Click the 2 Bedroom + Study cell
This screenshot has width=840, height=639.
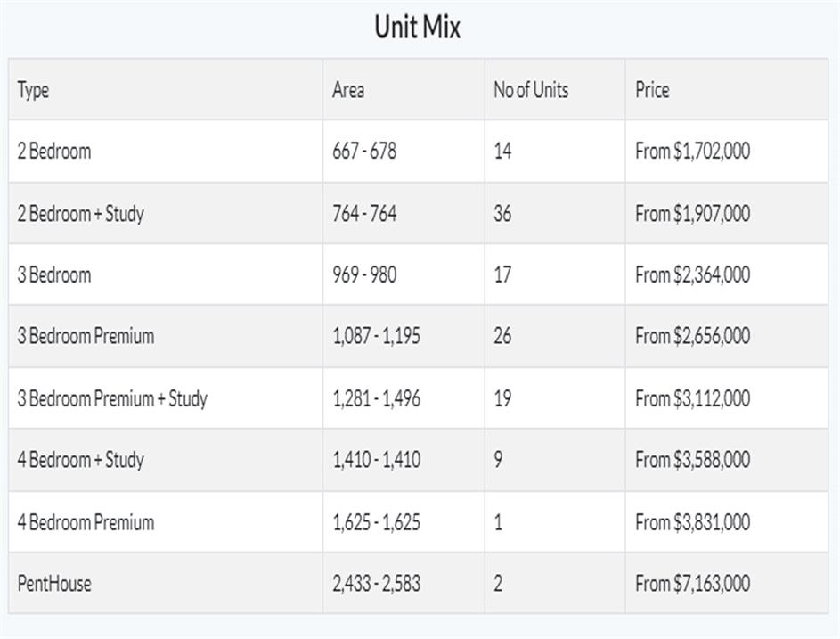pos(80,214)
